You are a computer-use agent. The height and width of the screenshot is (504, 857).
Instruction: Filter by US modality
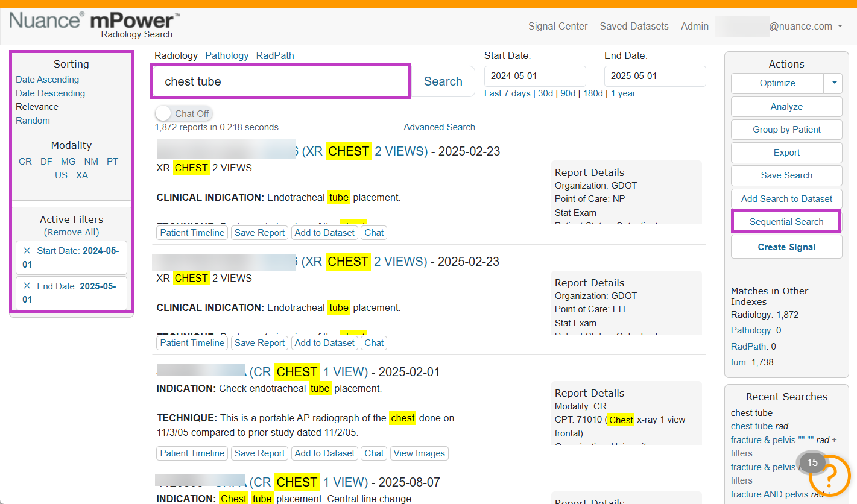tap(61, 175)
